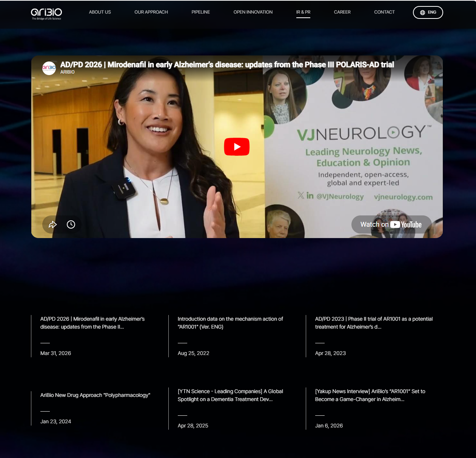Click the Apr 28, 2023 date text
Viewport: 476px width, 458px height.
point(330,353)
